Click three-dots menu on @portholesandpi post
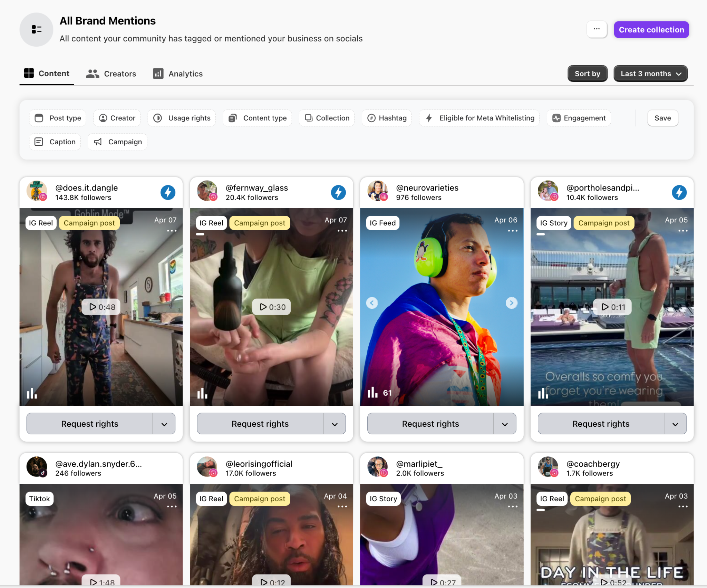Screen dimensions: 707x588 pos(683,231)
